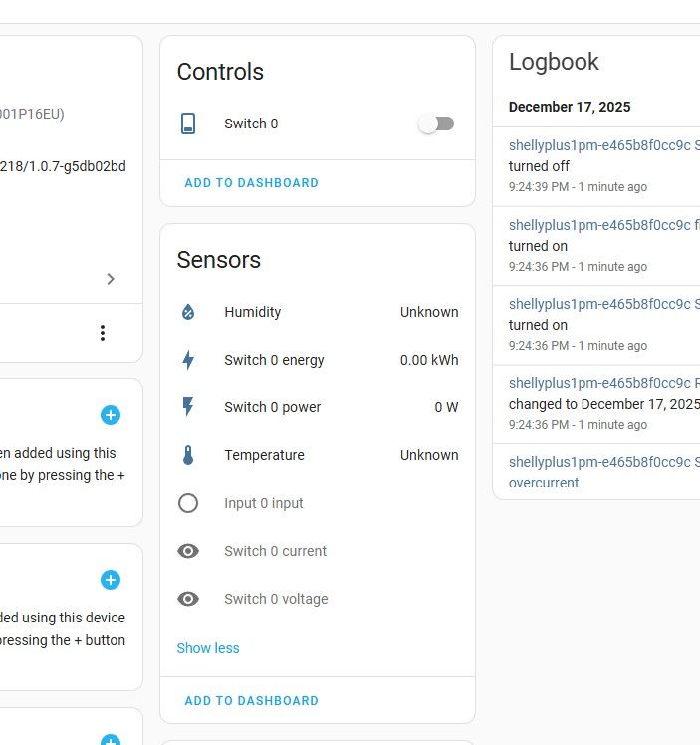
Task: Click the eye icon for Switch 0 voltage
Action: 188,599
